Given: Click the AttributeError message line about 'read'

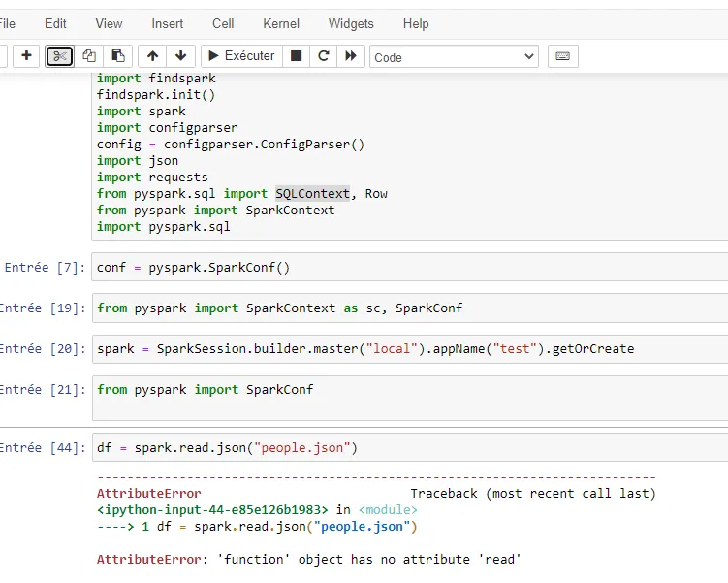Looking at the screenshot, I should point(309,559).
